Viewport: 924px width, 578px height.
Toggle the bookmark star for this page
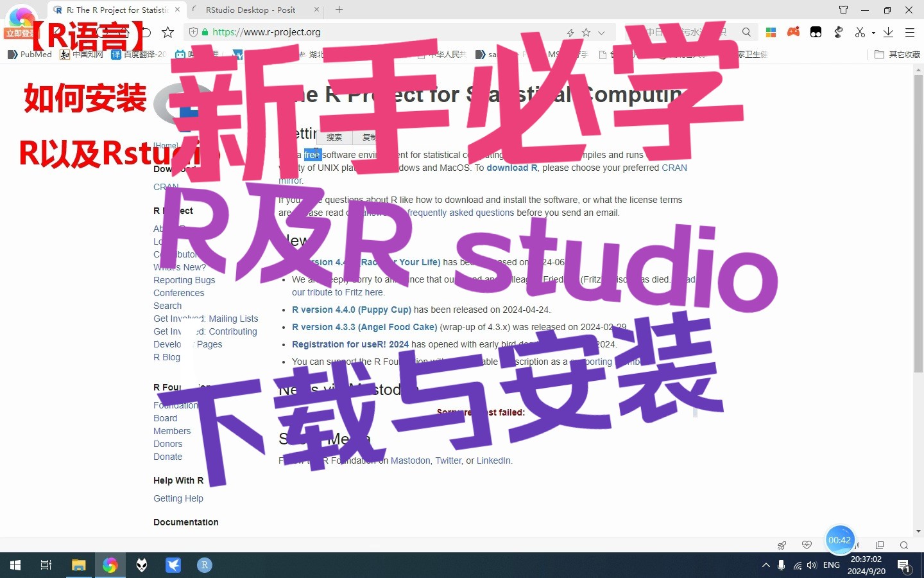[585, 32]
